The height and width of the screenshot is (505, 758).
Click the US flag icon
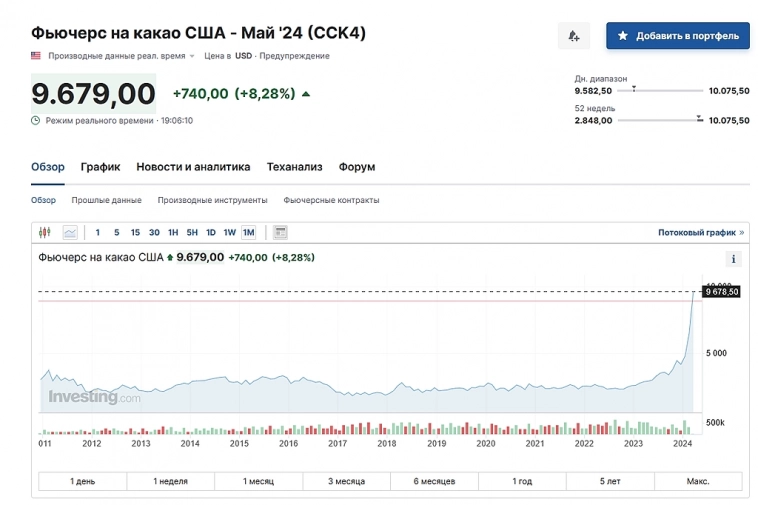[36, 56]
